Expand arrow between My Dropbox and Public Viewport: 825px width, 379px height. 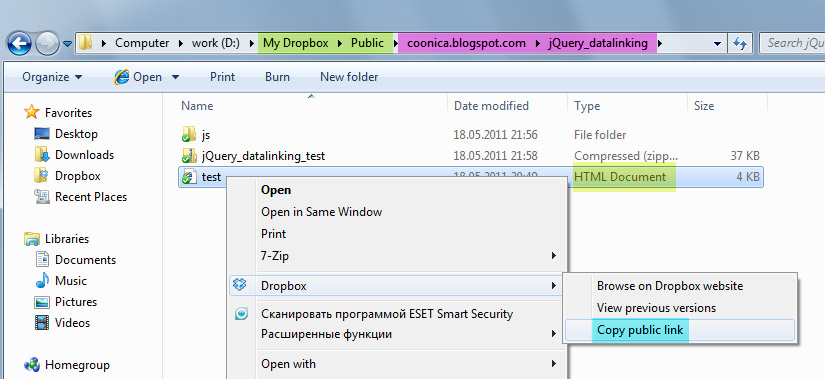coord(340,43)
